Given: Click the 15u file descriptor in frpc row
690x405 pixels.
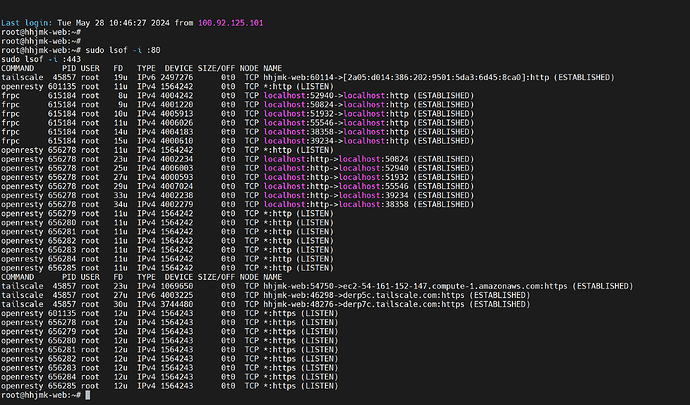Looking at the screenshot, I should pos(121,141).
